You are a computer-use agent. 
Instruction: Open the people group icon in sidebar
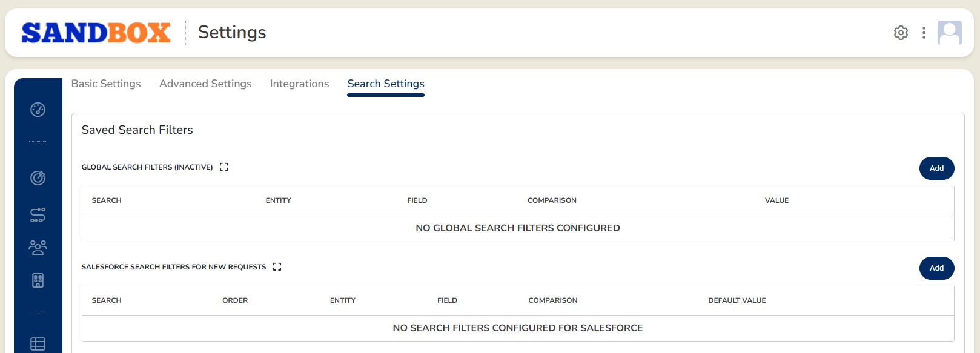click(x=38, y=247)
